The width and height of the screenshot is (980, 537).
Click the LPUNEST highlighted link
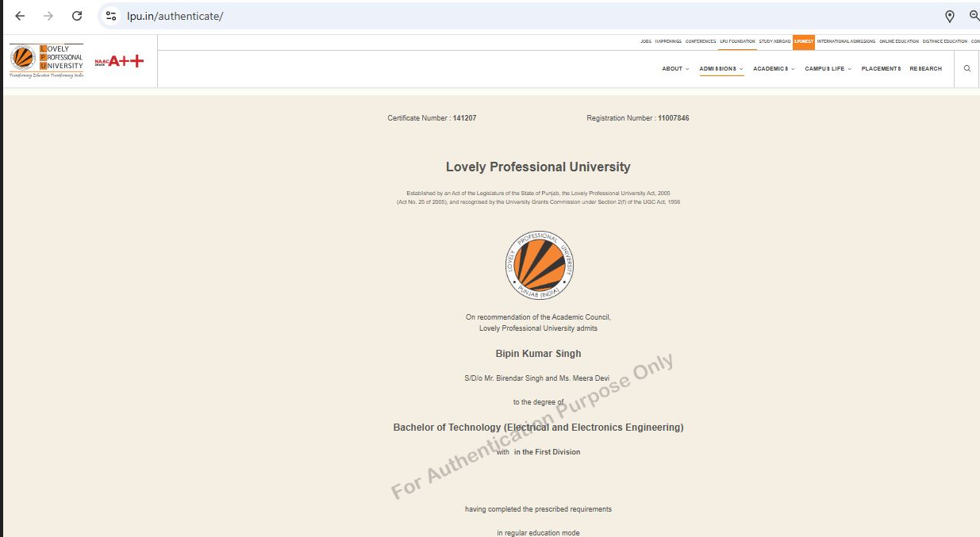click(804, 41)
